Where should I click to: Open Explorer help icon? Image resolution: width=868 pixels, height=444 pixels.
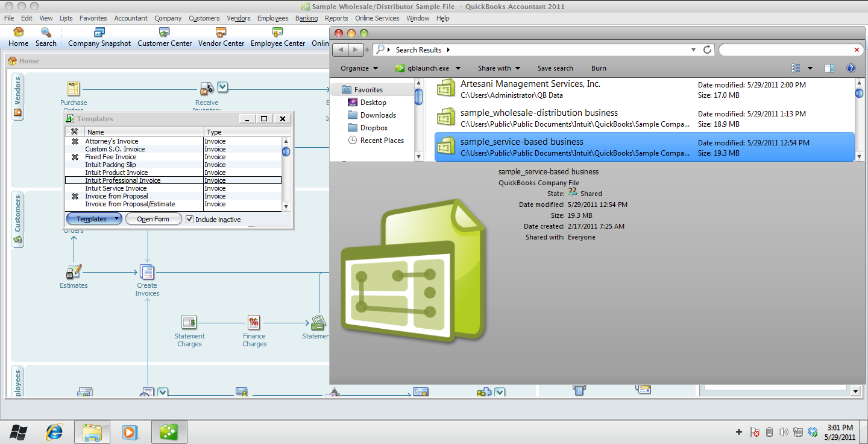tap(851, 68)
